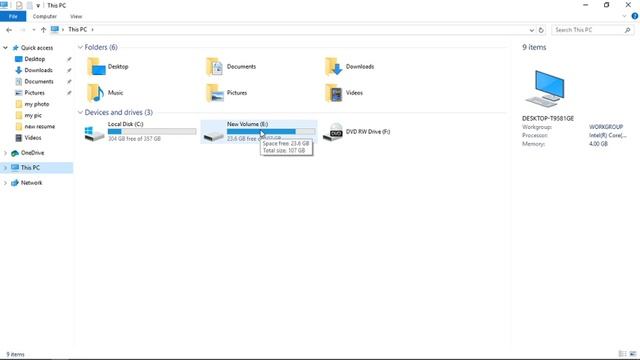Open the Documents folder icon
Image resolution: width=640 pixels, height=360 pixels.
[215, 67]
